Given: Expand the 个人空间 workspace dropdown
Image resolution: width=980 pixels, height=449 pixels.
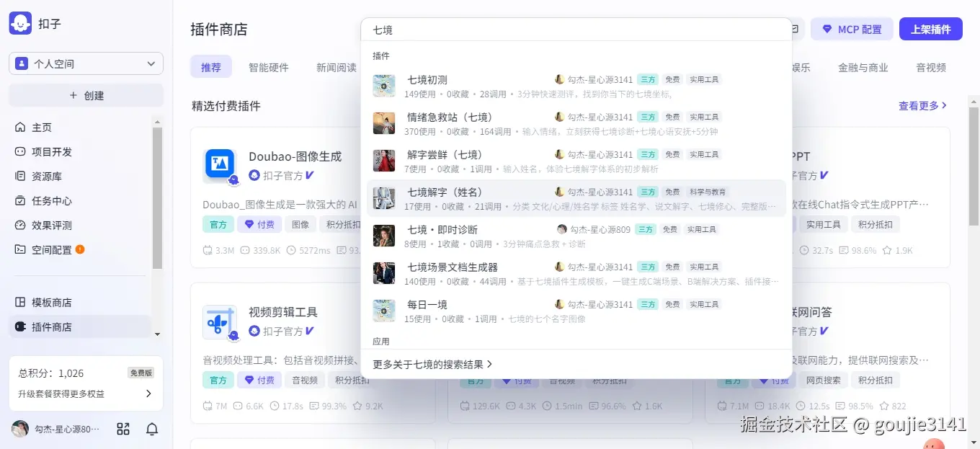Looking at the screenshot, I should pyautogui.click(x=85, y=63).
